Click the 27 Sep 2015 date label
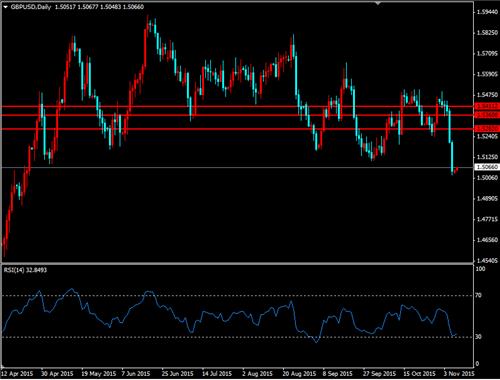This screenshot has width=500, height=380. point(379,373)
